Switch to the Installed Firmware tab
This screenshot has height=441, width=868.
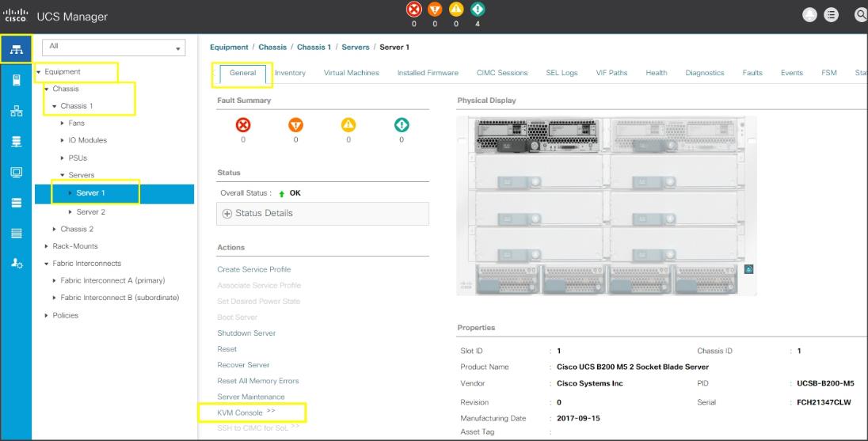pos(428,73)
